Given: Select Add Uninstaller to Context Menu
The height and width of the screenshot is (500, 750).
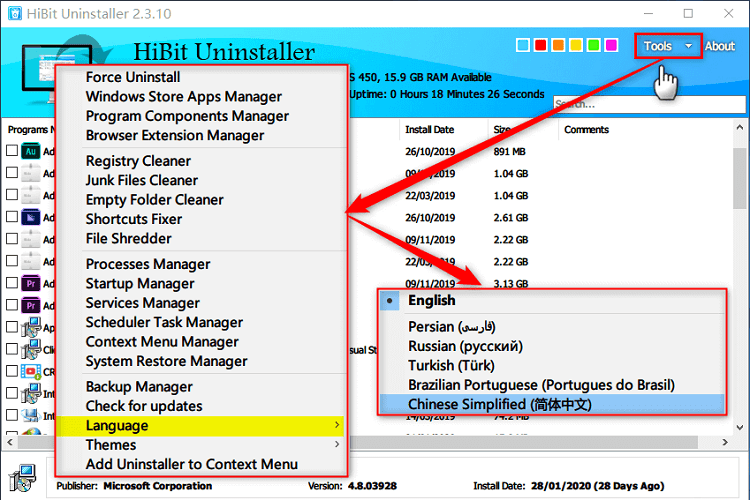Looking at the screenshot, I should (x=192, y=465).
